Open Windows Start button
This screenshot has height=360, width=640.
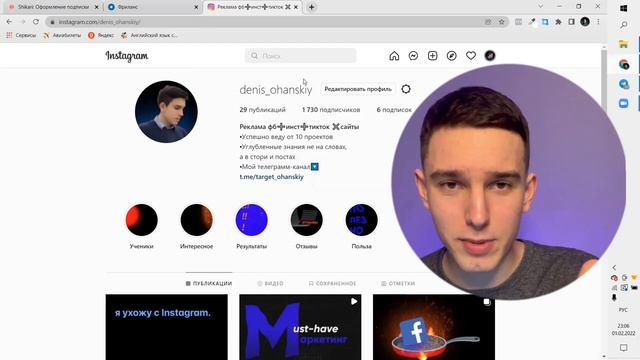pos(623,8)
